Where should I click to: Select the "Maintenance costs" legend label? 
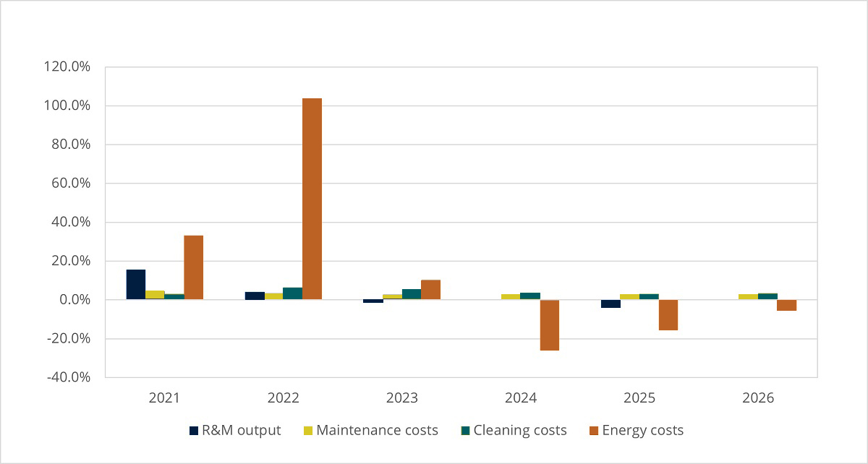click(x=377, y=431)
